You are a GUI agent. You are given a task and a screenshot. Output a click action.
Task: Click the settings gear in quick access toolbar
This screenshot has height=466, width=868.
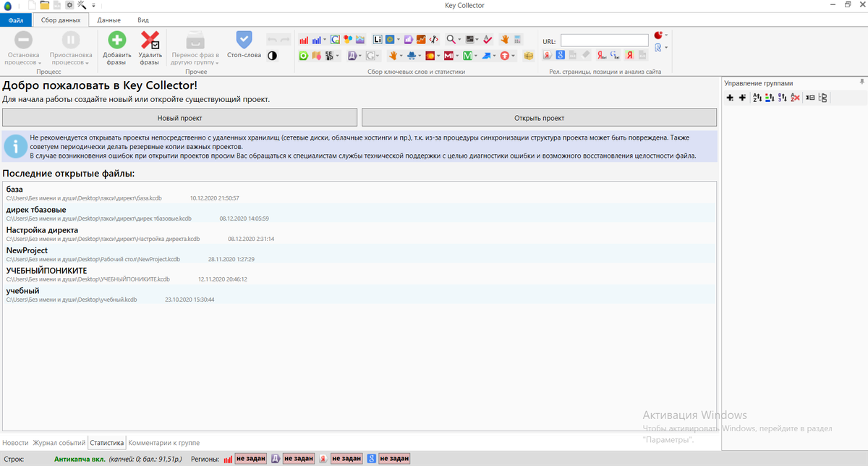[69, 5]
